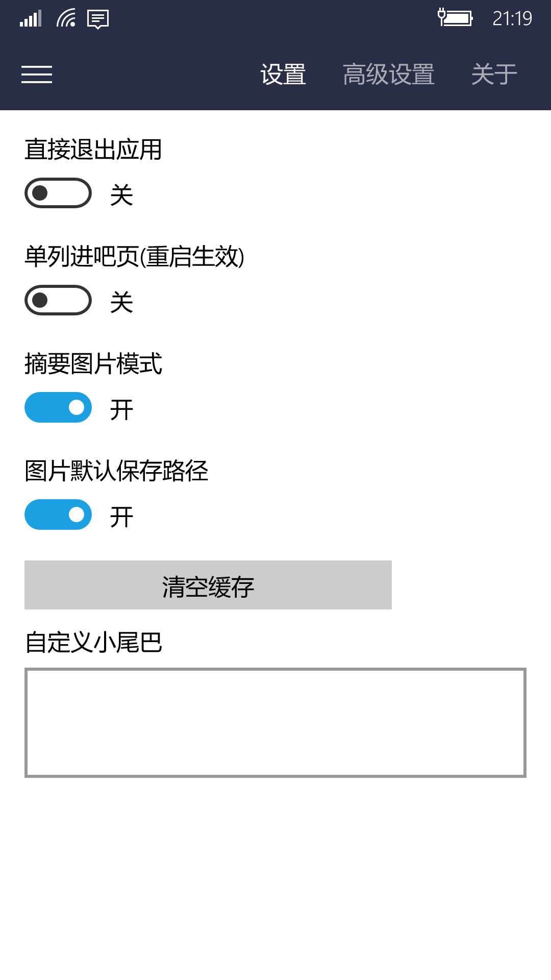Open the hamburger navigation menu

(37, 75)
